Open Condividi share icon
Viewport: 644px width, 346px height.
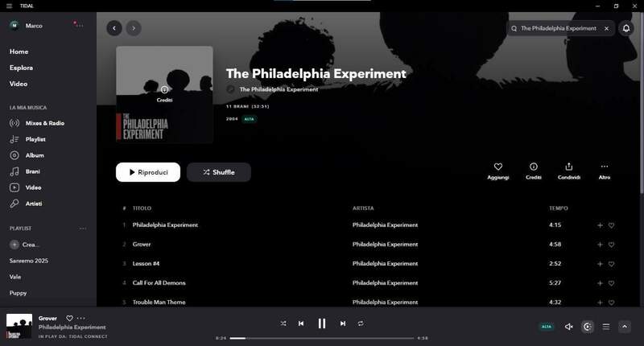pyautogui.click(x=569, y=171)
